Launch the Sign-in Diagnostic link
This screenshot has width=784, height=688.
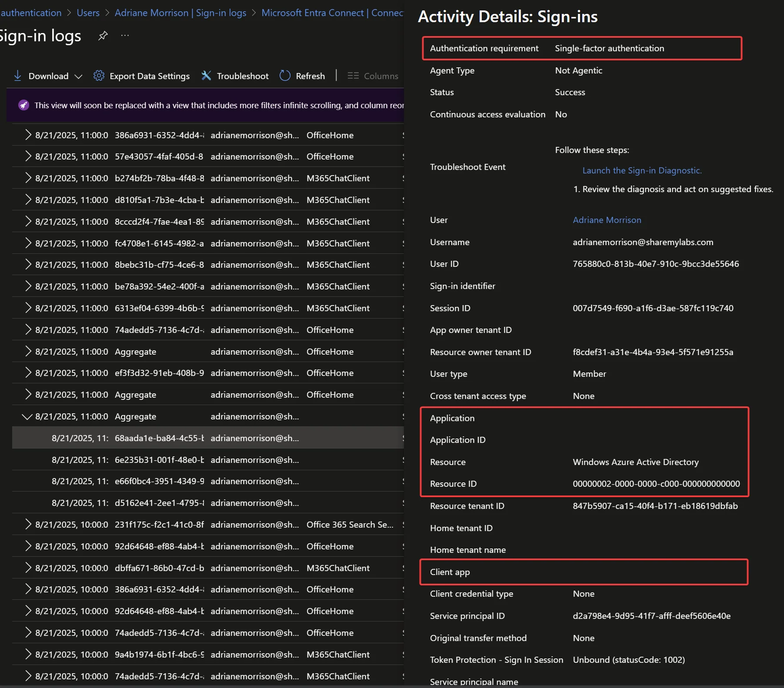(x=642, y=170)
